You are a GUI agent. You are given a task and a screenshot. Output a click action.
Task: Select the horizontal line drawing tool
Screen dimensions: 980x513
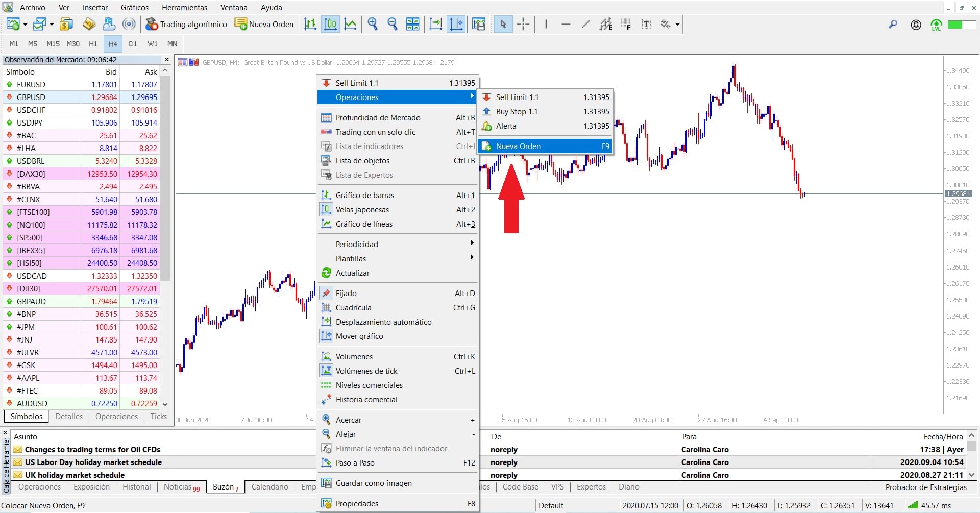click(x=566, y=24)
